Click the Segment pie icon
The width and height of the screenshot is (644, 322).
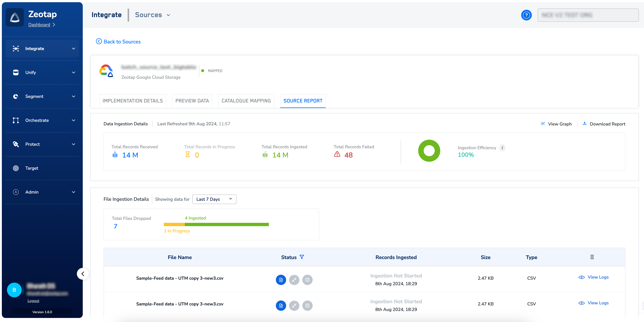click(16, 96)
